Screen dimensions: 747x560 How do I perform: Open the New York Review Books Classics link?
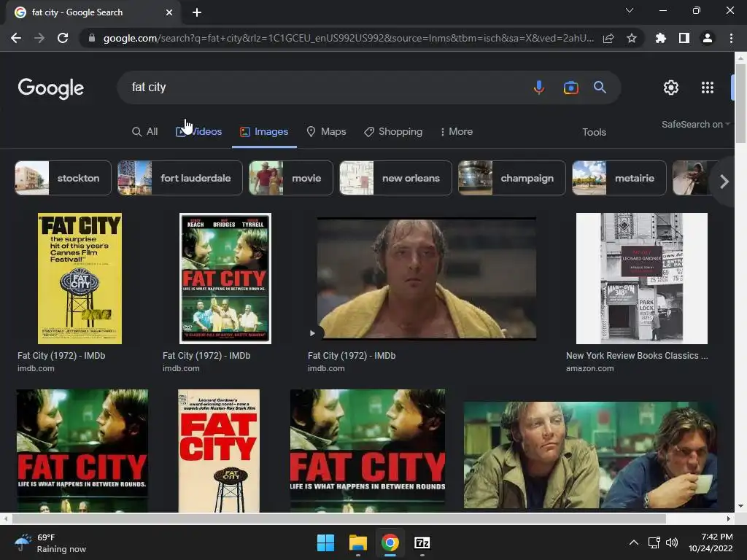tap(637, 356)
